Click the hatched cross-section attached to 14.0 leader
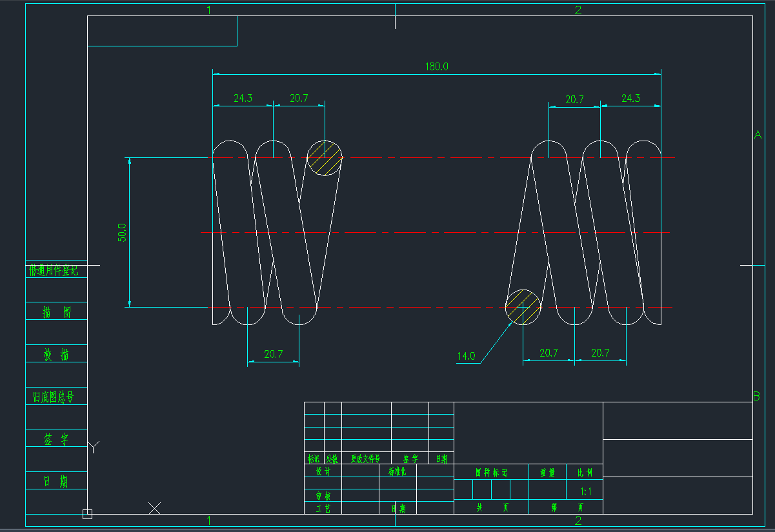The image size is (775, 532). [523, 308]
